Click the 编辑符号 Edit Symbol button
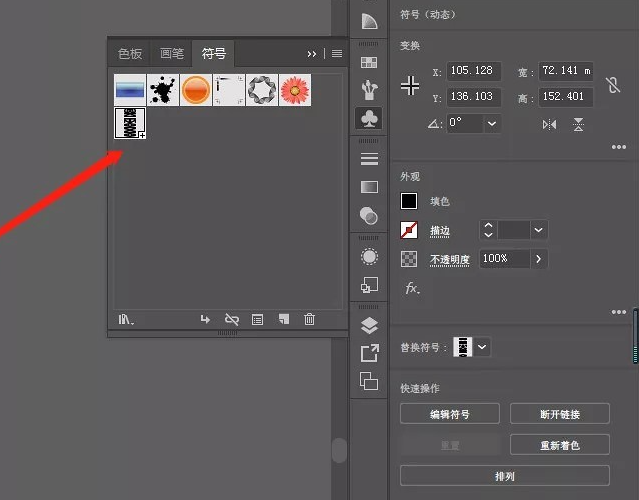The height and width of the screenshot is (500, 639). (x=450, y=414)
